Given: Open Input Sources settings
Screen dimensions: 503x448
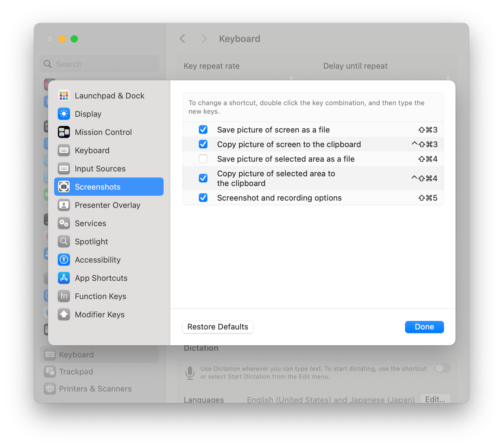Looking at the screenshot, I should click(100, 169).
